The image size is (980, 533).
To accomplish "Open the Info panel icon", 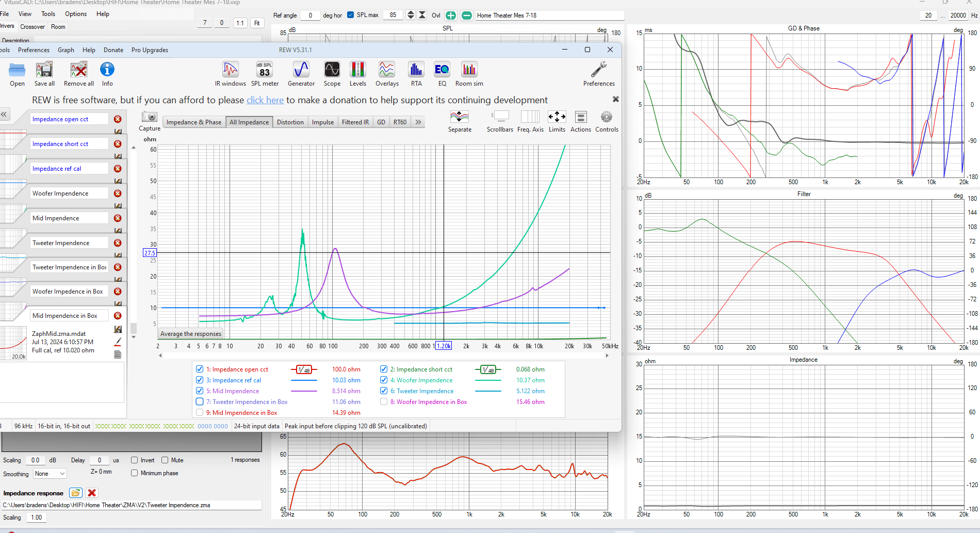I will (107, 74).
